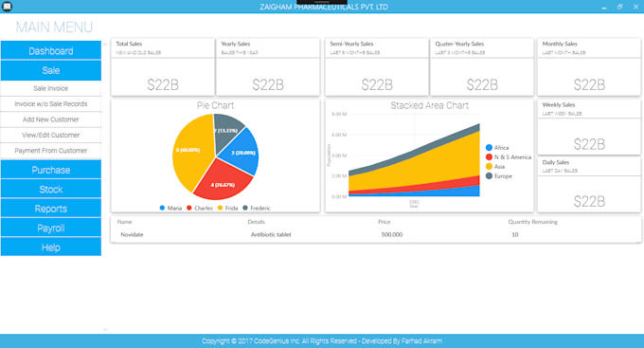The width and height of the screenshot is (644, 348).
Task: Click the Quater-Yearly Sales card
Action: [x=482, y=67]
